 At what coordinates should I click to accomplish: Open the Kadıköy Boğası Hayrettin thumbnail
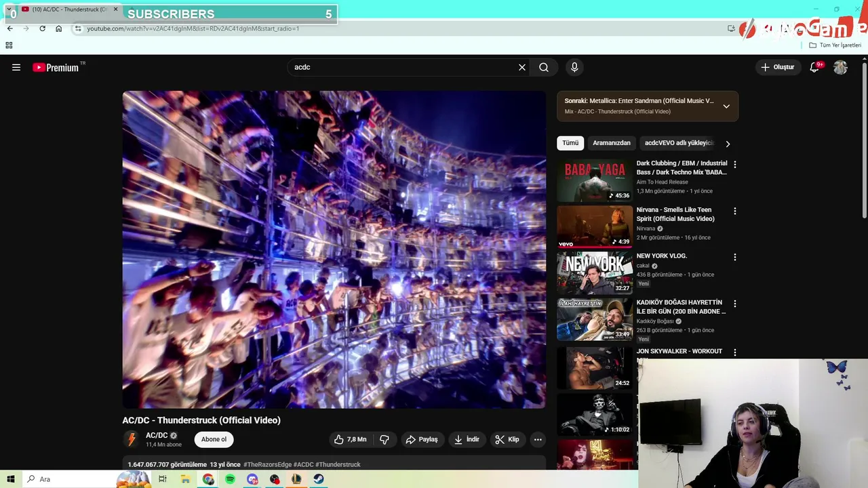pos(595,320)
